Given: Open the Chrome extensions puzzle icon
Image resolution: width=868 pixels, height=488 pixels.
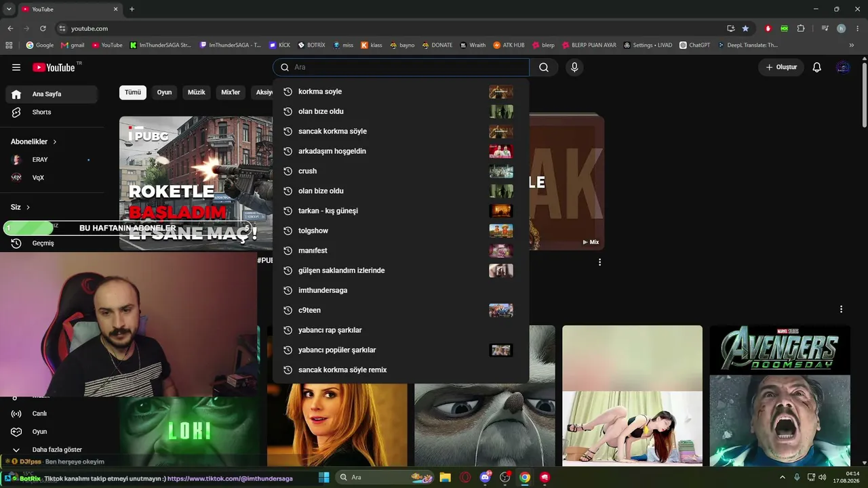Looking at the screenshot, I should click(801, 28).
